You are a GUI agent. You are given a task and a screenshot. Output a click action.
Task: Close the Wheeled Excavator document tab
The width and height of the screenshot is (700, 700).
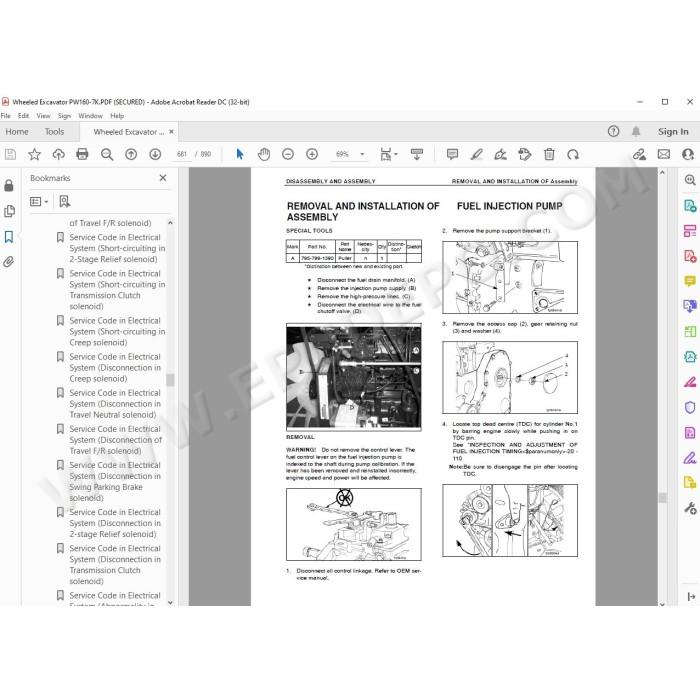[171, 132]
